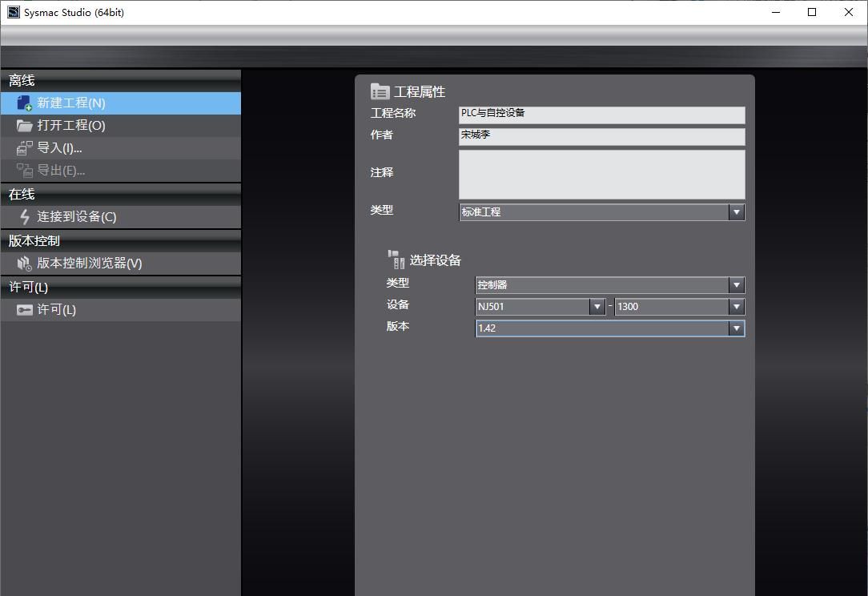
Task: Click the 离线 section header
Action: click(x=121, y=80)
